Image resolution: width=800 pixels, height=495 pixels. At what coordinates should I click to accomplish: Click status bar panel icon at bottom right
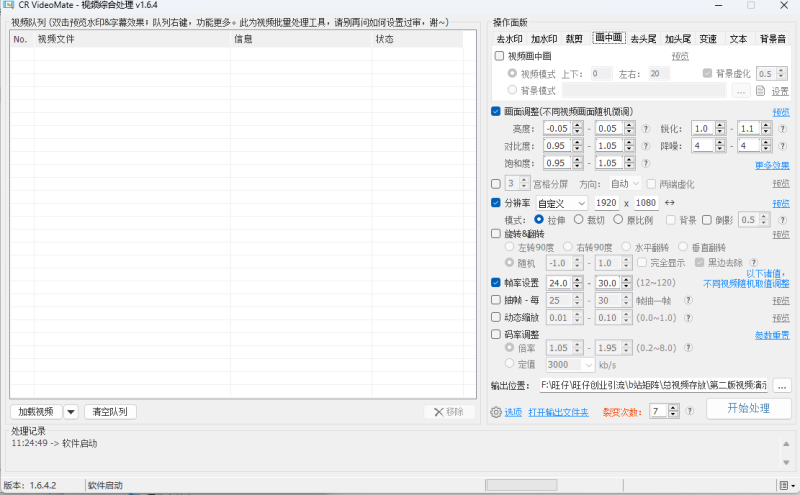pos(785,485)
